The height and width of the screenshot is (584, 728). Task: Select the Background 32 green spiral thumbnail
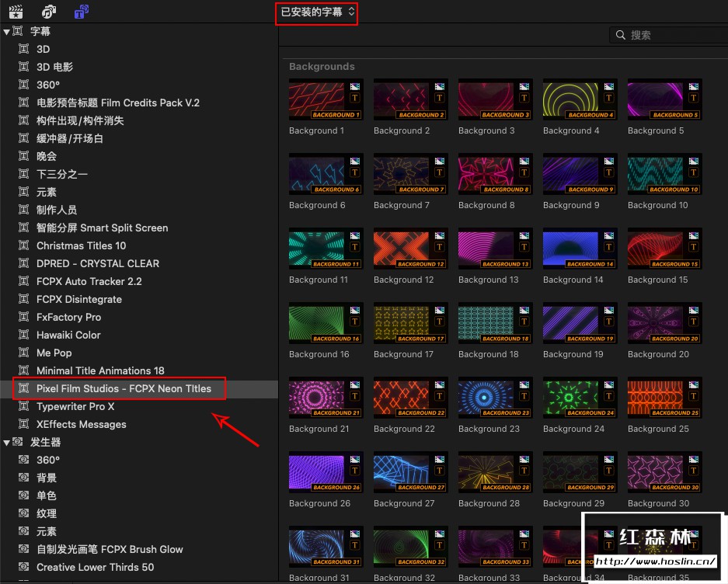point(410,547)
